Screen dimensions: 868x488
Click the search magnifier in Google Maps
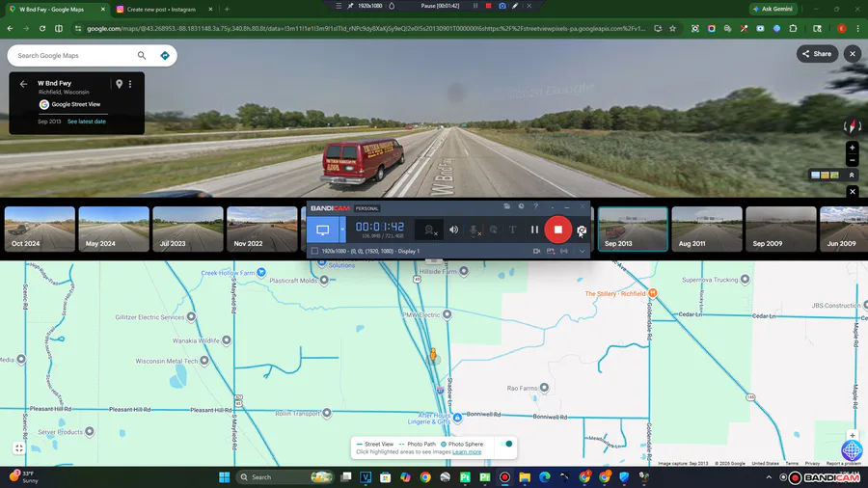(x=142, y=55)
